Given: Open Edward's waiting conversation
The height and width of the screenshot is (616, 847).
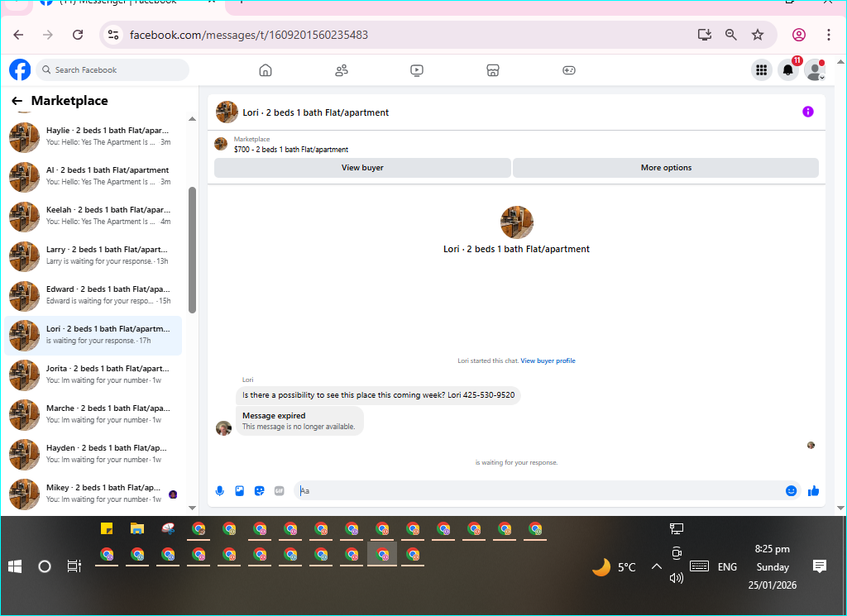Looking at the screenshot, I should pyautogui.click(x=93, y=296).
